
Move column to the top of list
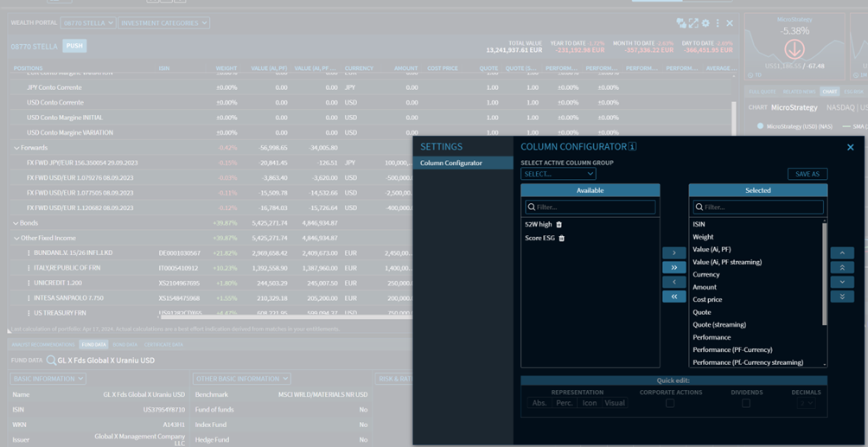[x=841, y=268]
